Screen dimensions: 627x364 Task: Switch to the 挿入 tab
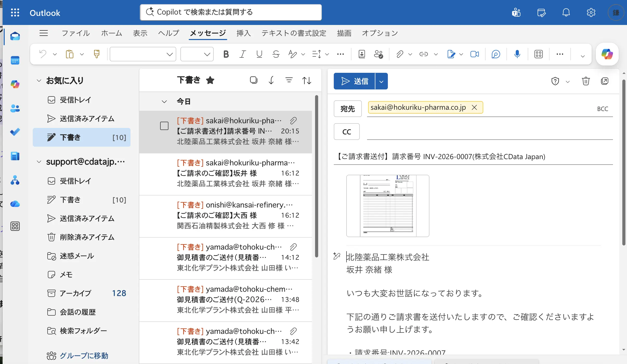point(244,33)
